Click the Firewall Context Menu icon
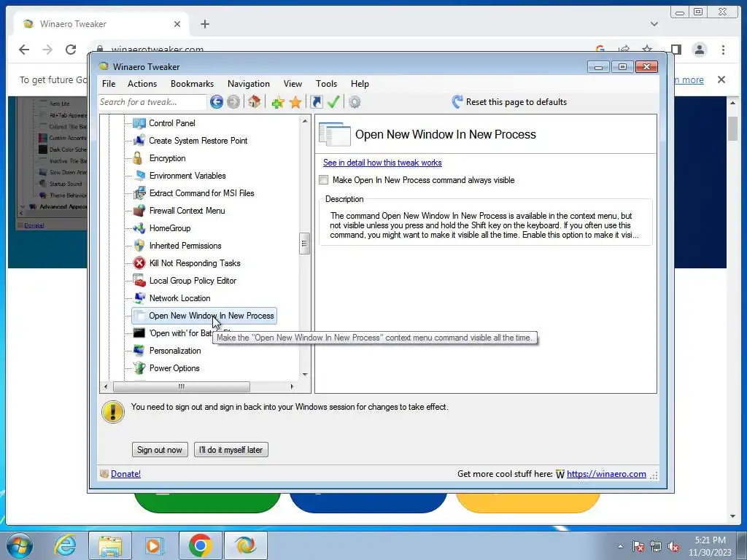 pyautogui.click(x=139, y=211)
